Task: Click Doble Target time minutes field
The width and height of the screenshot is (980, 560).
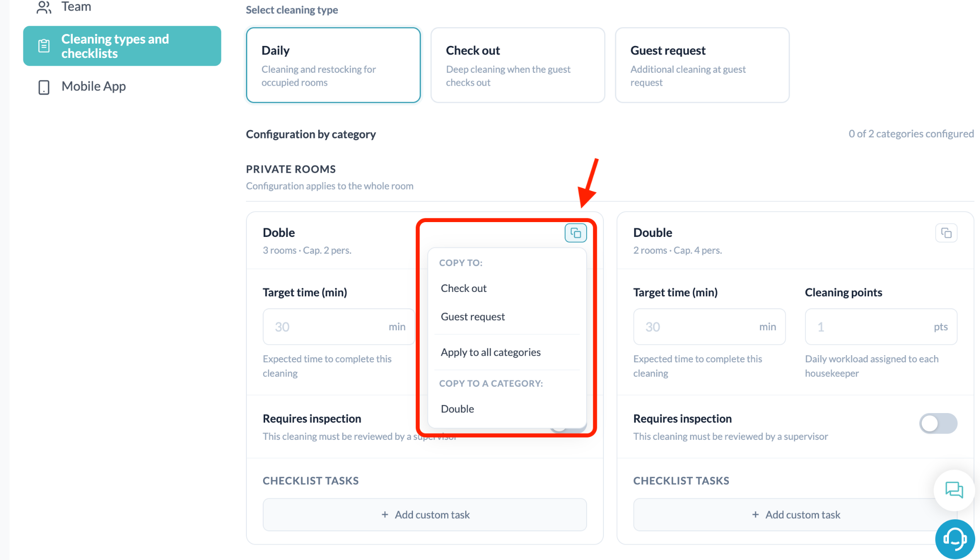Action: [339, 326]
